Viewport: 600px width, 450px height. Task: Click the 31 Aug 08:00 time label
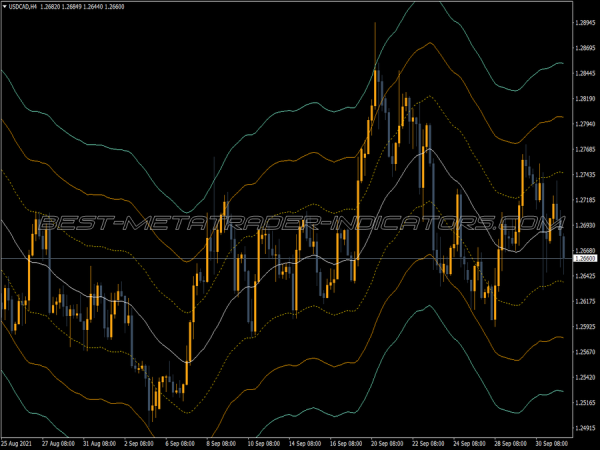[99, 443]
